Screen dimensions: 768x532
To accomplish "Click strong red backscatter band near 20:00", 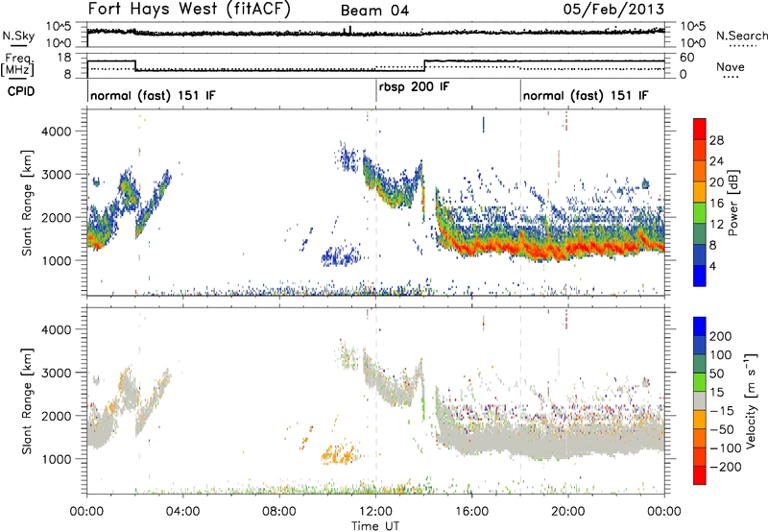I will 568,250.
